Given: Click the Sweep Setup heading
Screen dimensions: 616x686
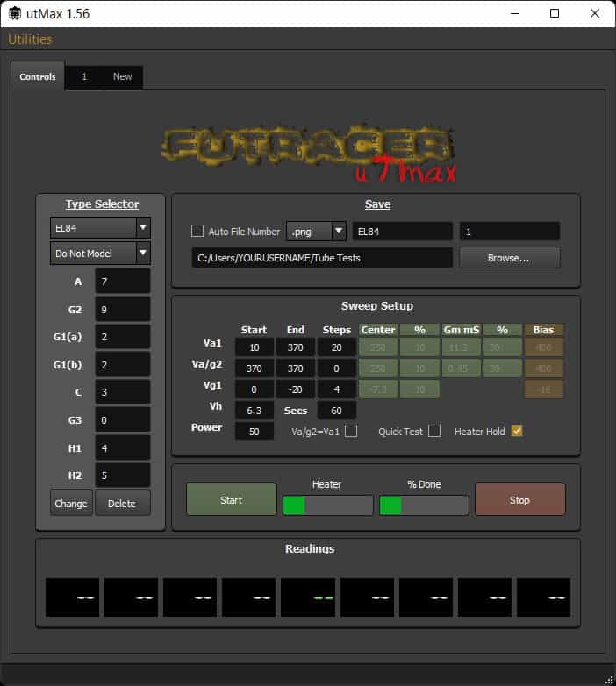Looking at the screenshot, I should pos(377,305).
